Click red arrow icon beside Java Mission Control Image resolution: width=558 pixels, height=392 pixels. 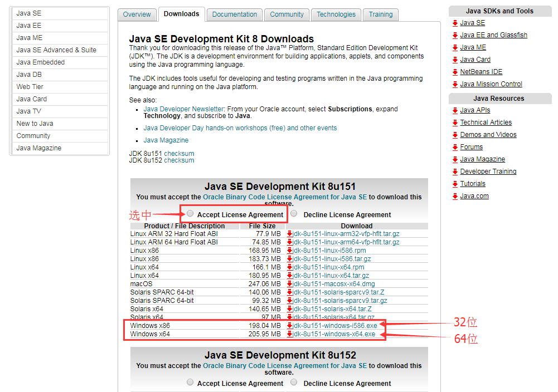pyautogui.click(x=455, y=84)
